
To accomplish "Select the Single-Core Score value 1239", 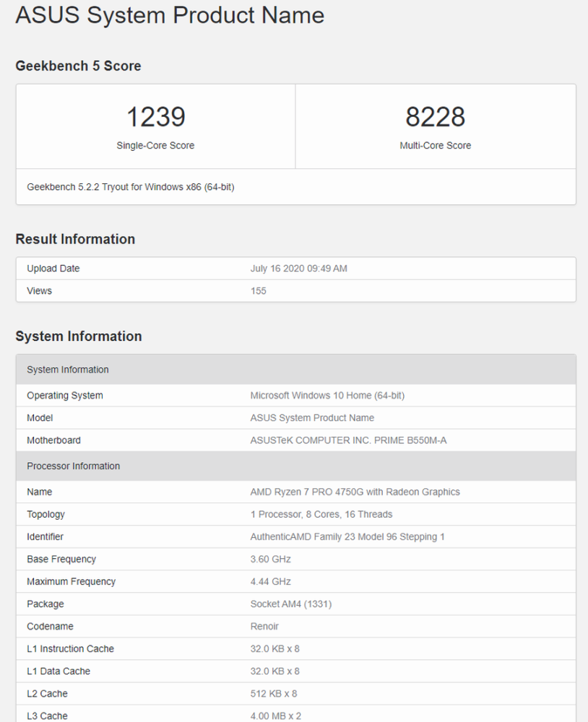I will point(155,116).
